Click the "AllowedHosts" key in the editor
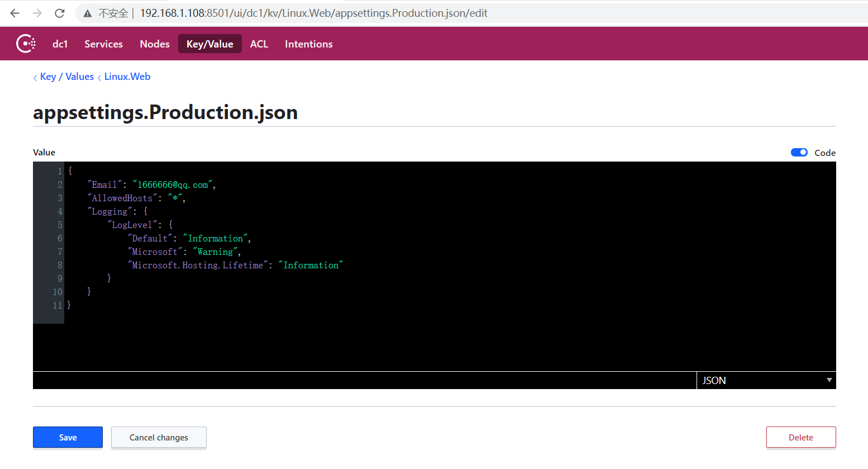Viewport: 868px width, 469px height. pos(122,198)
